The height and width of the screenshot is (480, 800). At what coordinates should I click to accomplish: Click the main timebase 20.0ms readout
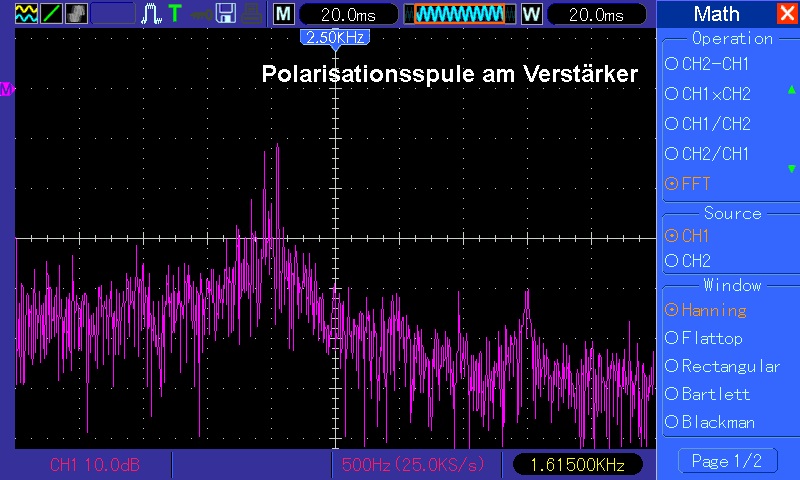pos(348,14)
